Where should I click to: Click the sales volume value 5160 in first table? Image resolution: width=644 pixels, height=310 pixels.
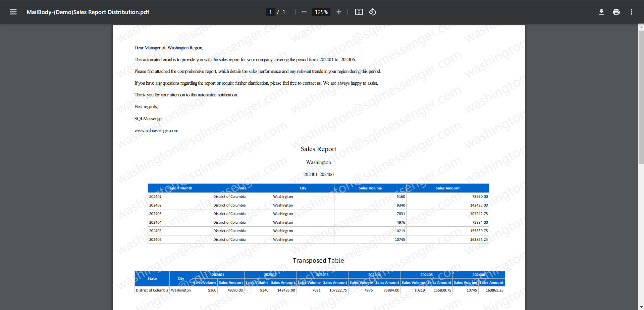pos(401,196)
